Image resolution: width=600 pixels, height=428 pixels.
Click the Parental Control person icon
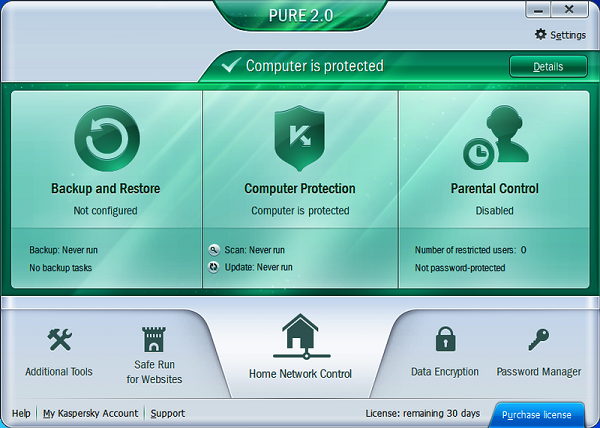click(496, 137)
